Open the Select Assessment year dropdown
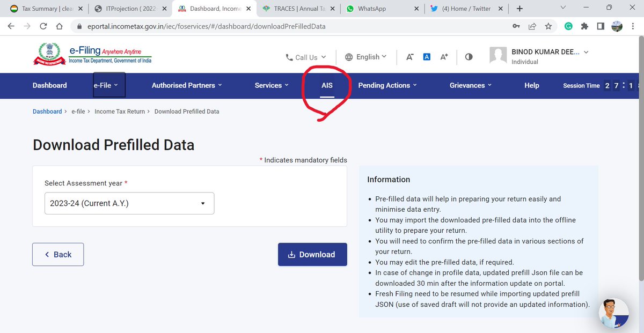Viewport: 644px width, 333px height. [x=129, y=203]
